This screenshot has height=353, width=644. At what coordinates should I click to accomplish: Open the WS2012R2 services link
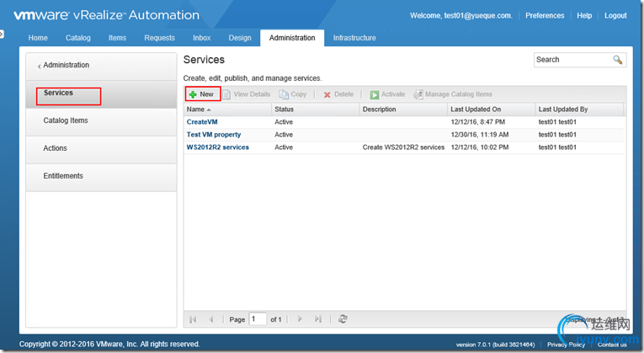(x=218, y=147)
